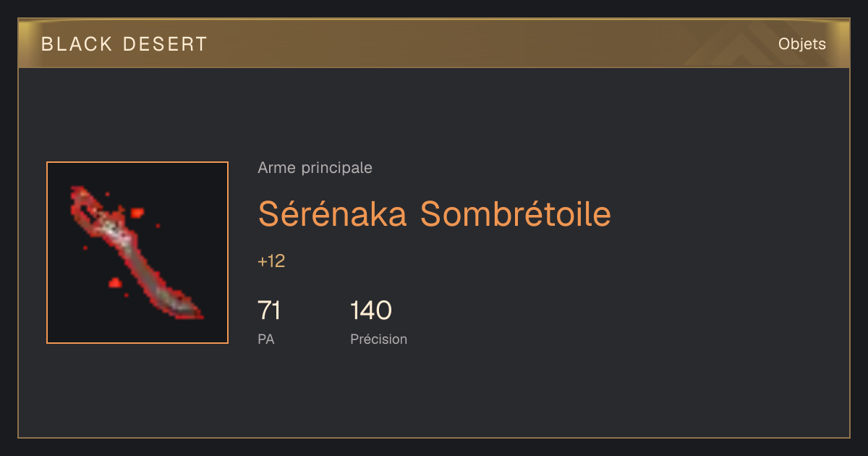Click the +12 enhancement level

(x=271, y=261)
